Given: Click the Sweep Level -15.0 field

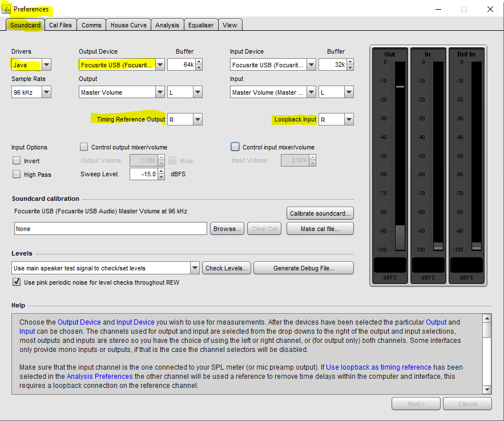Looking at the screenshot, I should (144, 174).
